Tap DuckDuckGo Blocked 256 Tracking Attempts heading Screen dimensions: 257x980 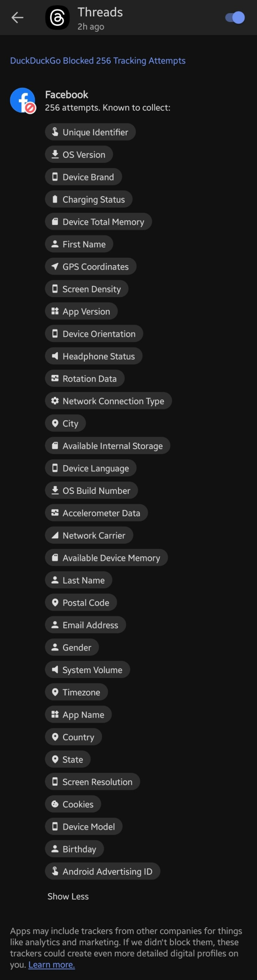[98, 61]
